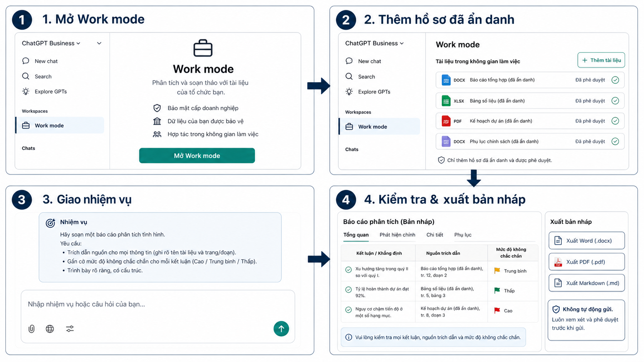Toggle approved checkmark on Phụ lục chính sách row
This screenshot has height=362, width=644.
click(615, 141)
